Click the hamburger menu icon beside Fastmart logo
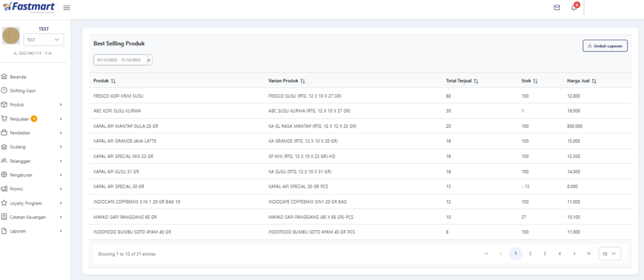The height and width of the screenshot is (280, 644). (x=67, y=8)
